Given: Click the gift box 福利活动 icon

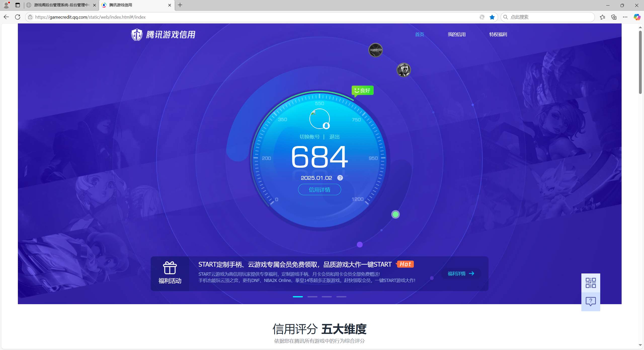Looking at the screenshot, I should coord(170,268).
